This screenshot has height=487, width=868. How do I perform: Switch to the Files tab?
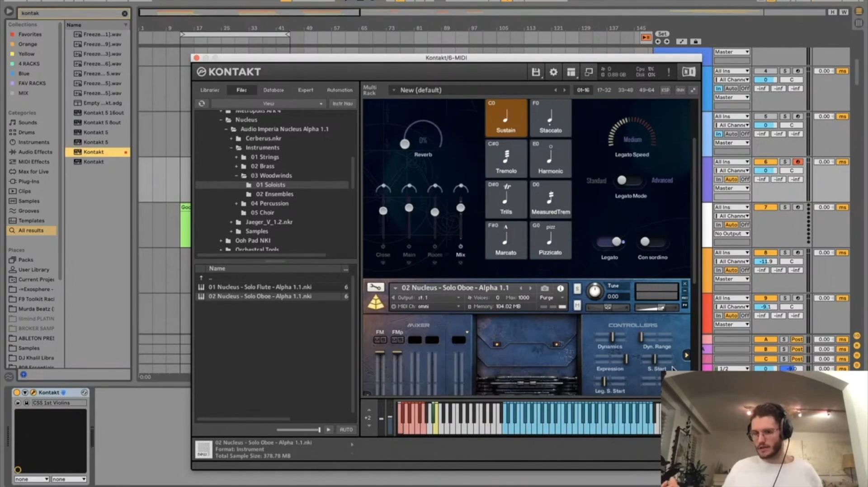pos(241,90)
